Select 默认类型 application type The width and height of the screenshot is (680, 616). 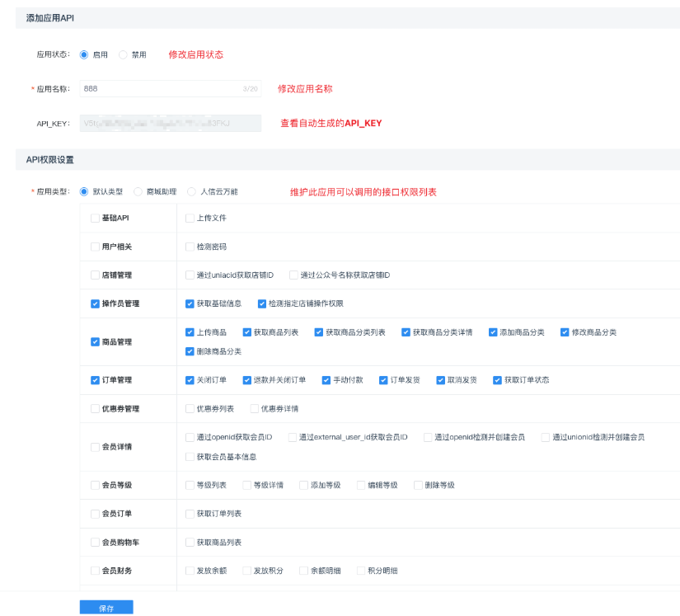pos(84,192)
